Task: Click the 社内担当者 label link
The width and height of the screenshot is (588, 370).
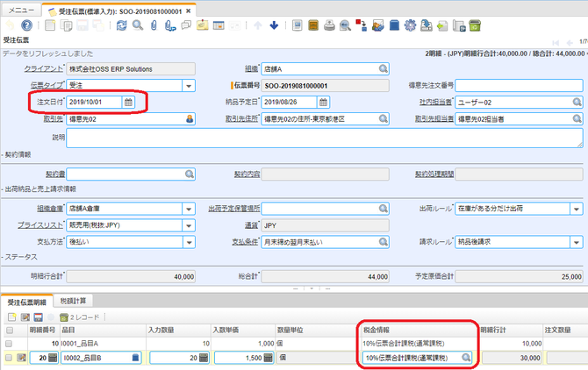Action: pyautogui.click(x=435, y=103)
